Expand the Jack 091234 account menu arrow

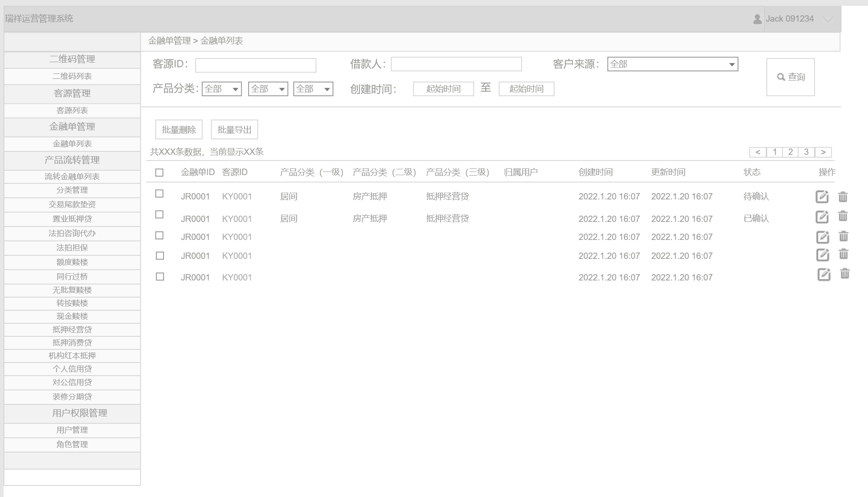click(828, 19)
